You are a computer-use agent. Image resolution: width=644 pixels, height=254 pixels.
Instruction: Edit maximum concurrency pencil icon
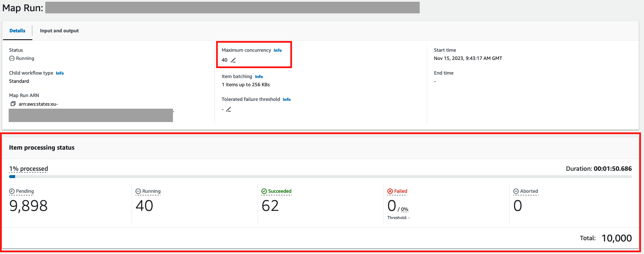[233, 60]
